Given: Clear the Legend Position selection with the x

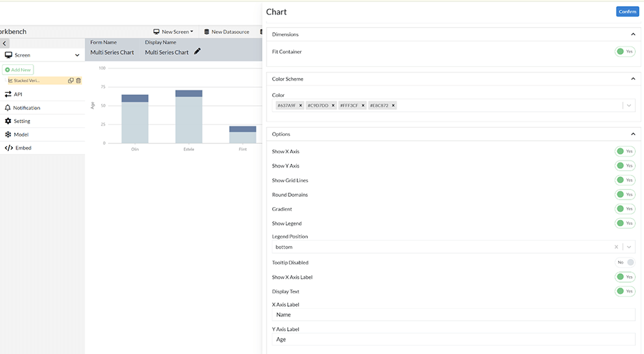Looking at the screenshot, I should point(616,247).
